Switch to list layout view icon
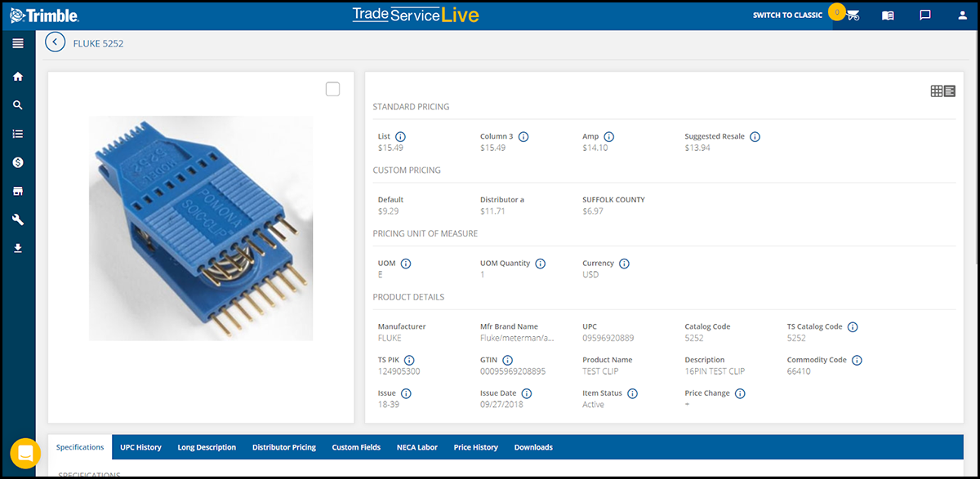This screenshot has height=479, width=980. tap(950, 91)
